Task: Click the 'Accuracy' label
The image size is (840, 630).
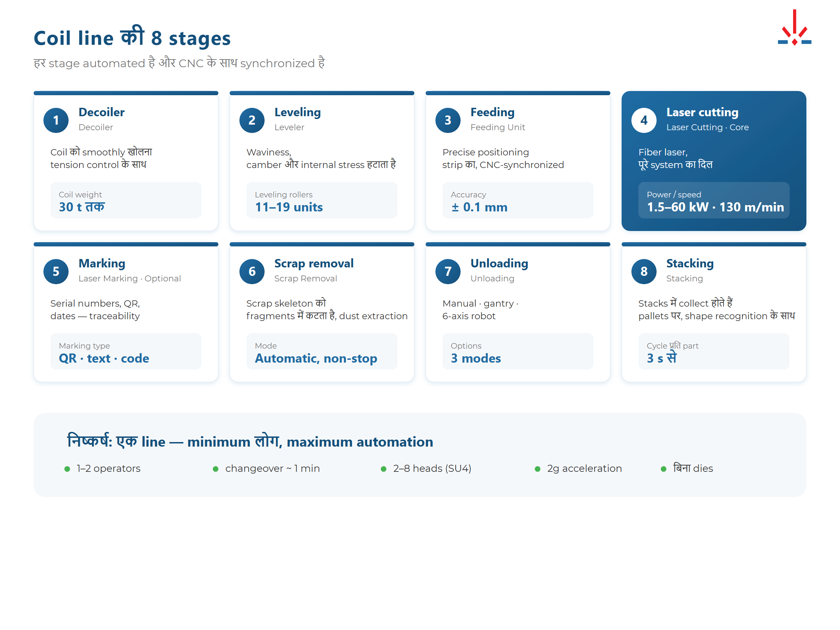Action: point(468,195)
